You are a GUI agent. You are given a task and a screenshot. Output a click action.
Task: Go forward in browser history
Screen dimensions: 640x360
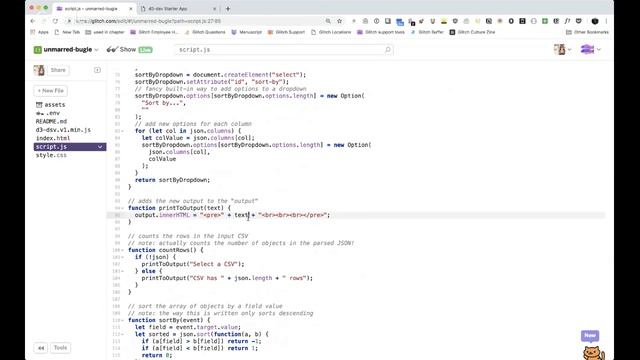click(44, 21)
